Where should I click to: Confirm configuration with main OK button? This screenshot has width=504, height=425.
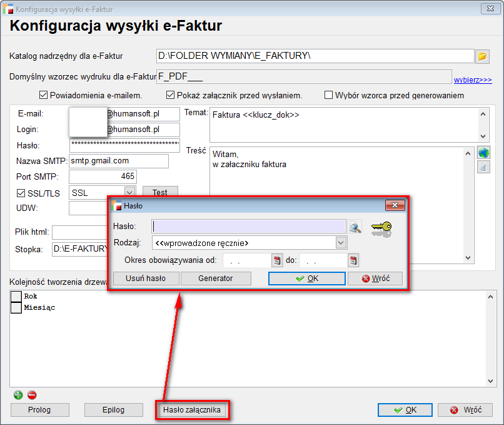(x=405, y=410)
